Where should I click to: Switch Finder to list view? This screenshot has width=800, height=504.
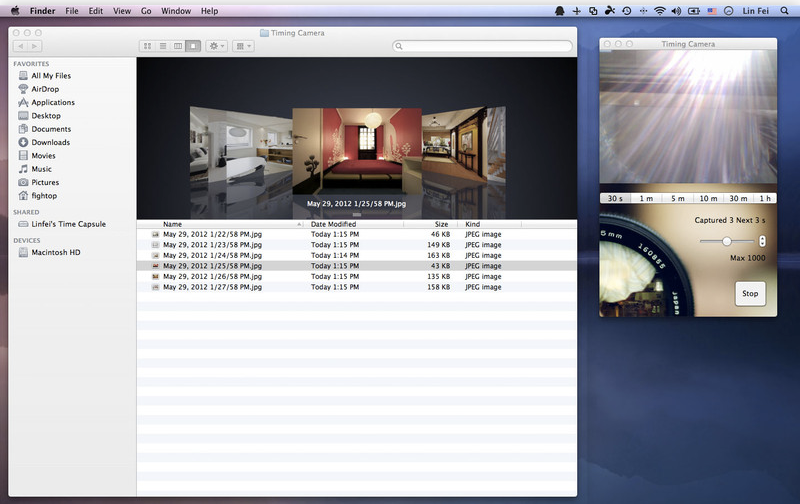[163, 46]
